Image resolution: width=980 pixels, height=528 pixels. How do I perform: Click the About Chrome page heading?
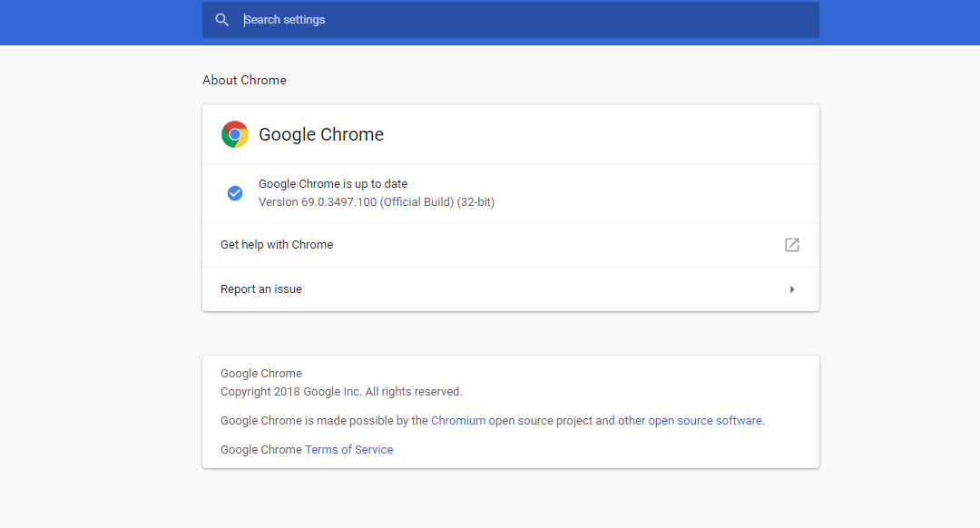tap(244, 80)
